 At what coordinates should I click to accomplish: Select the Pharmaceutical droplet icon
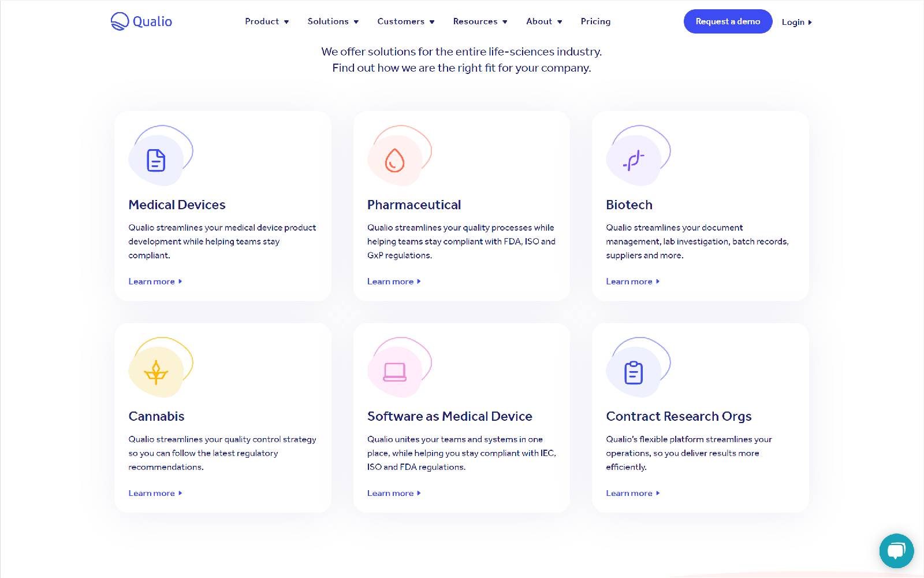click(395, 160)
